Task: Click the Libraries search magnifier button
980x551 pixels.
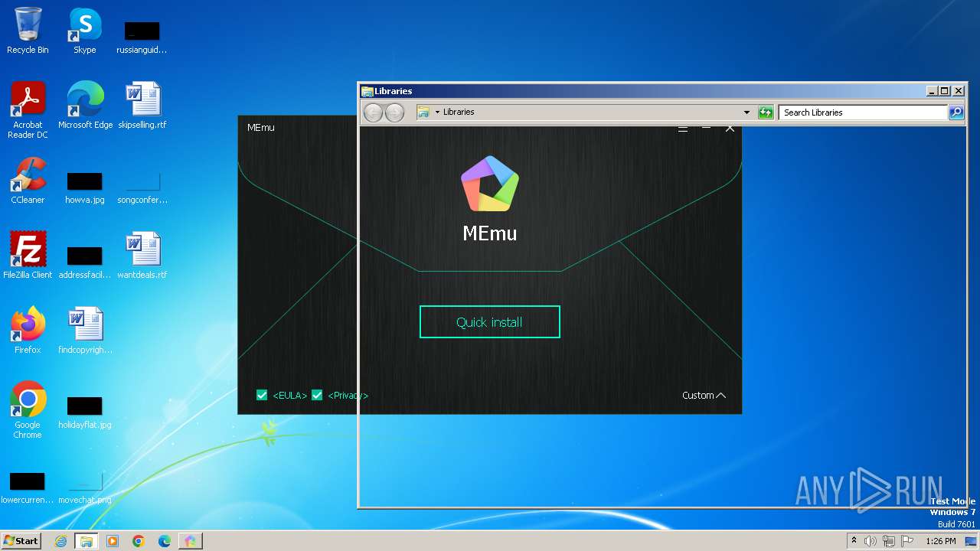Action: [x=955, y=112]
